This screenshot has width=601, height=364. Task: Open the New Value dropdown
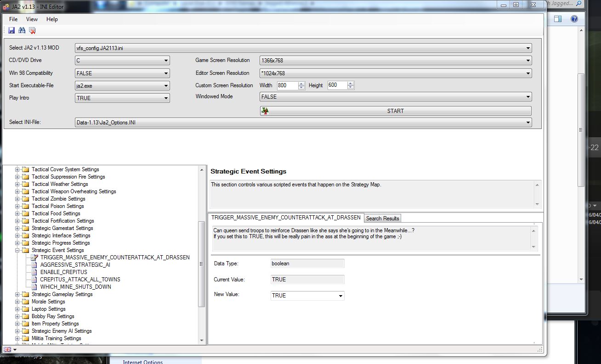click(340, 296)
